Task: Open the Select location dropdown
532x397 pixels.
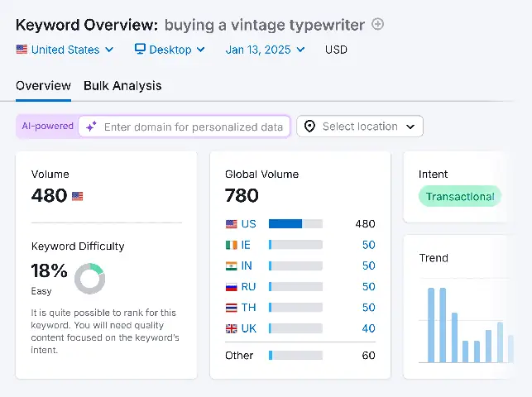Action: tap(360, 127)
